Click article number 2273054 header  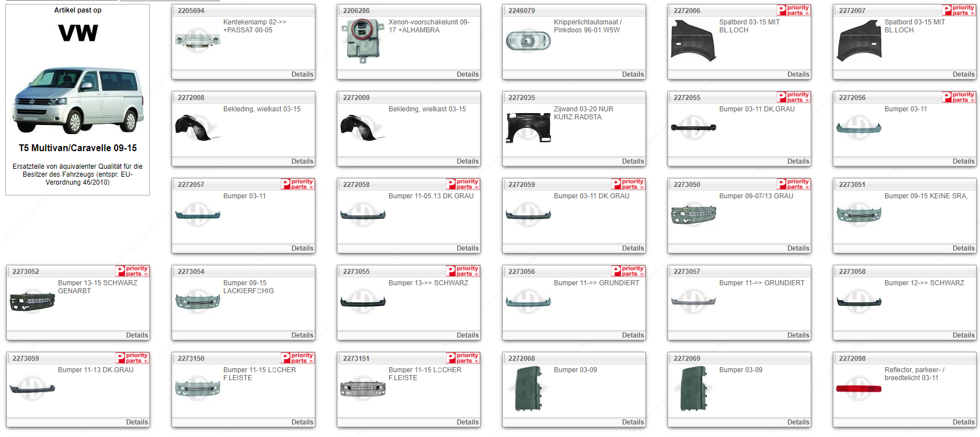[191, 272]
